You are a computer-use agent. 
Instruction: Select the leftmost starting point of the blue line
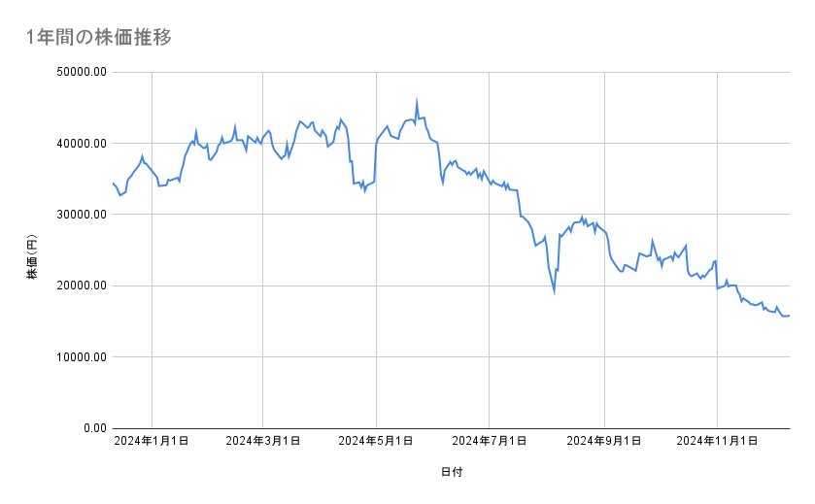[x=114, y=183]
